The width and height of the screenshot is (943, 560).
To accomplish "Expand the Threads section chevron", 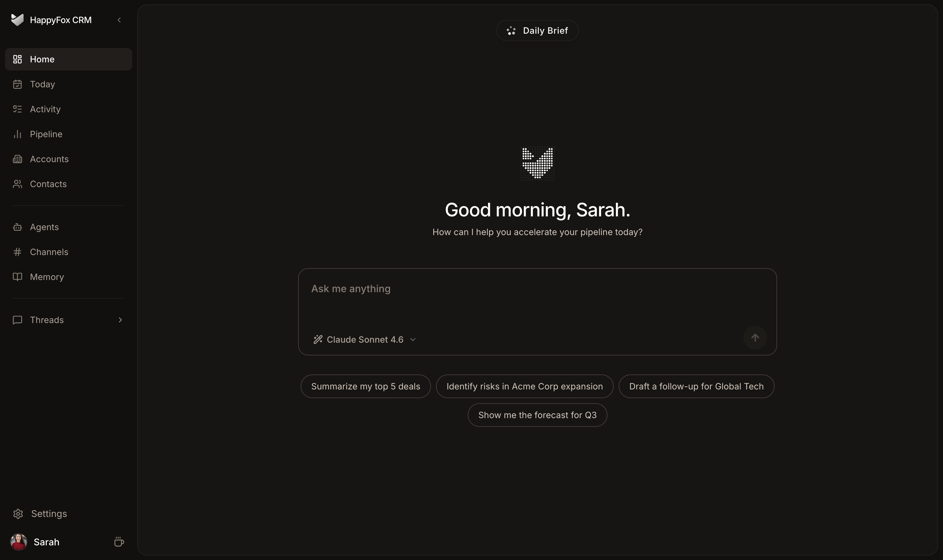I will click(120, 320).
